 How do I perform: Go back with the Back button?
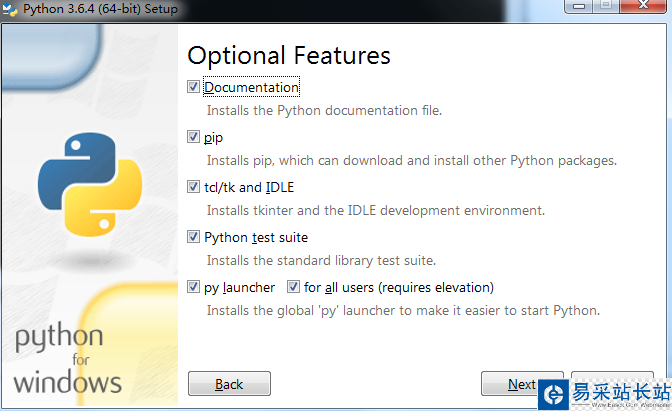coord(229,384)
